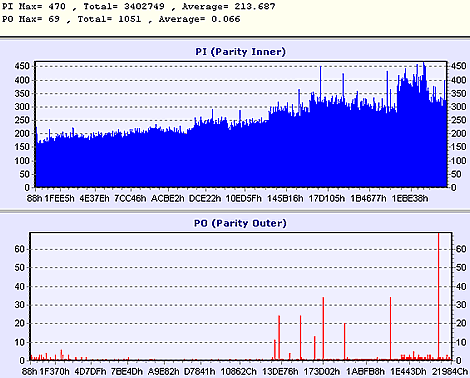Click the PO (Parity Outer) chart title
This screenshot has height=378, width=470.
240,223
